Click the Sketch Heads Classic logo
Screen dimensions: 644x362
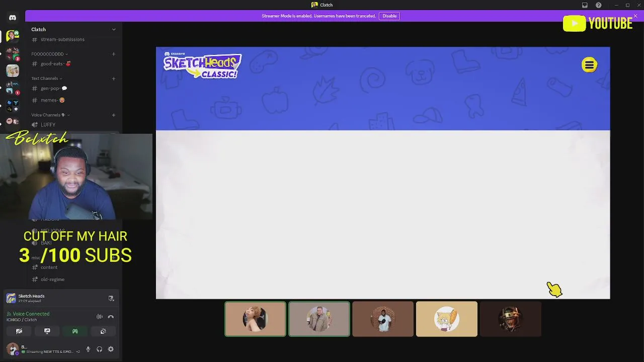(202, 65)
